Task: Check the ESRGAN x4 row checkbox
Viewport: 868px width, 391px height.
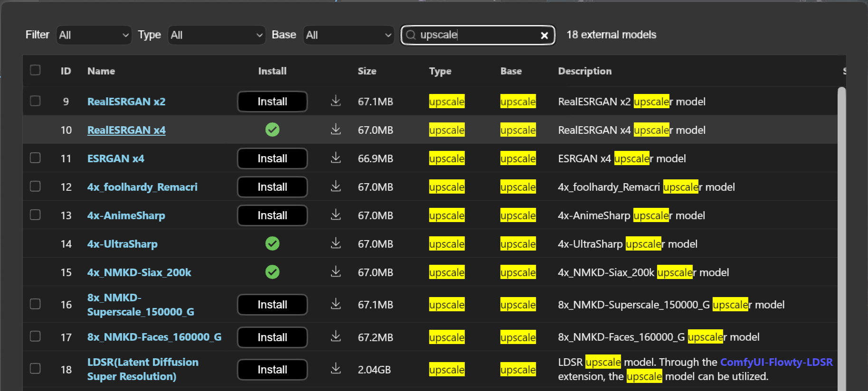Action: (35, 158)
